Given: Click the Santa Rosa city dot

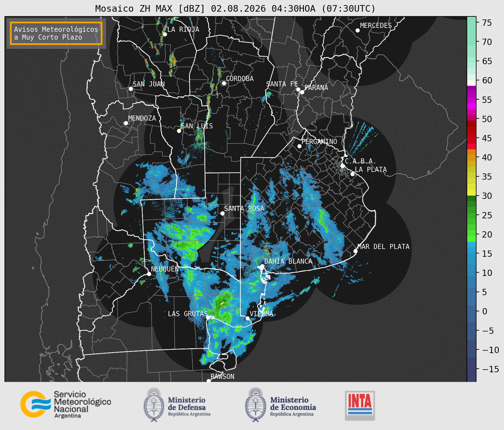Looking at the screenshot, I should (x=222, y=213).
